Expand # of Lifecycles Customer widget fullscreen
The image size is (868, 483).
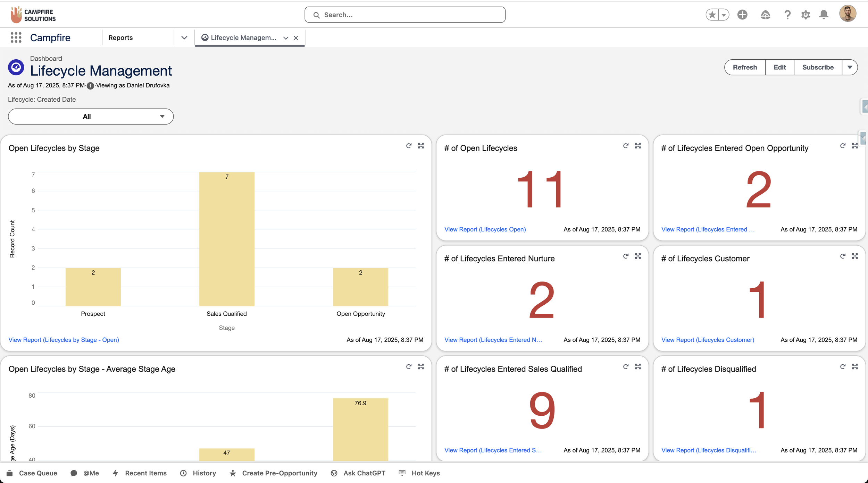855,256
